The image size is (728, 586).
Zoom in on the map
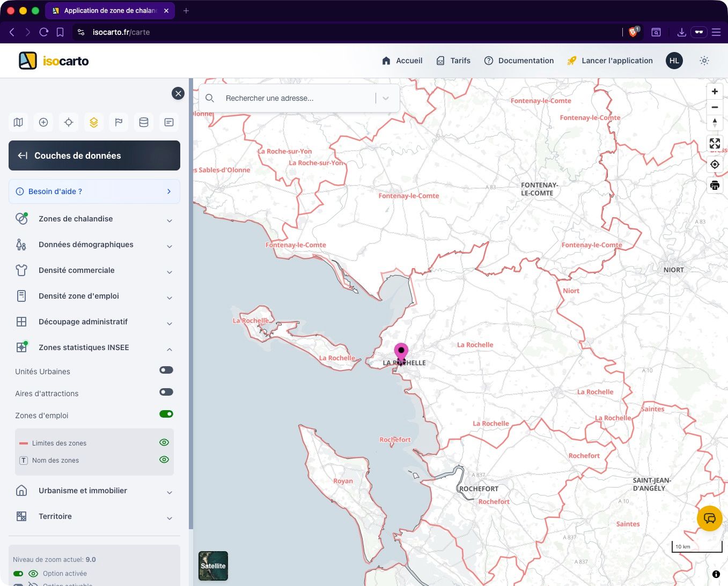coord(715,92)
